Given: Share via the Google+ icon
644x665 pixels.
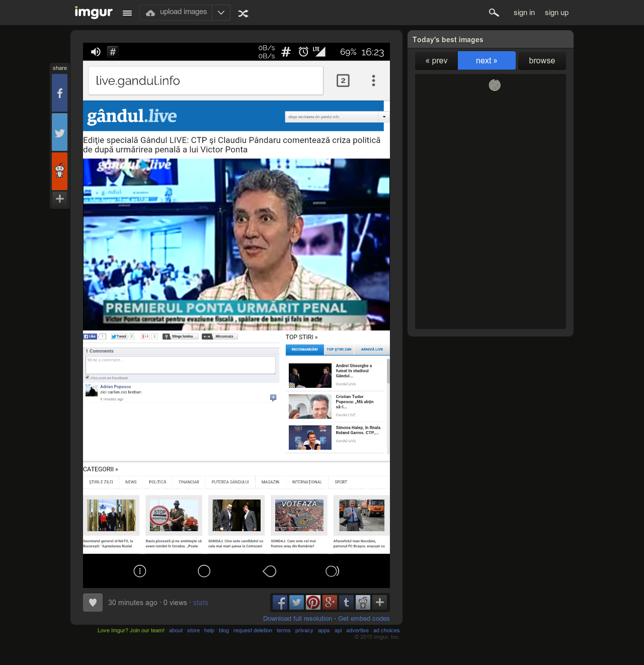Looking at the screenshot, I should coord(330,602).
